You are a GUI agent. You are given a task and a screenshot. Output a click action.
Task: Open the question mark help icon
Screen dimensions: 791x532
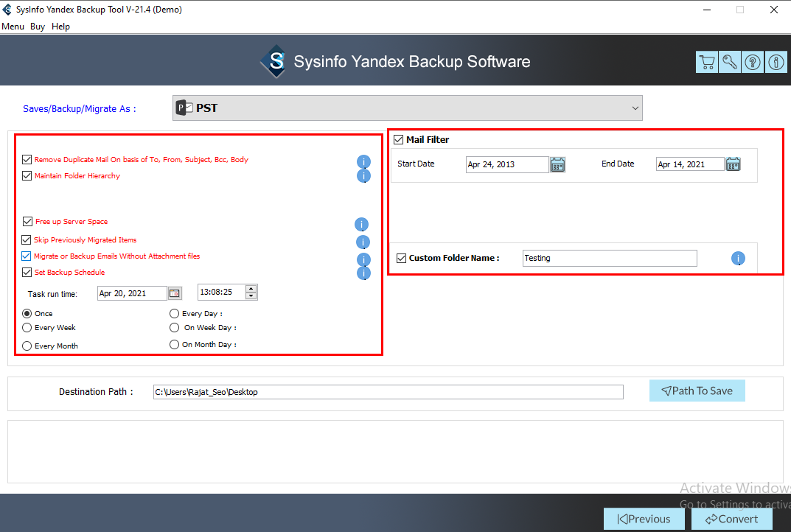click(753, 62)
